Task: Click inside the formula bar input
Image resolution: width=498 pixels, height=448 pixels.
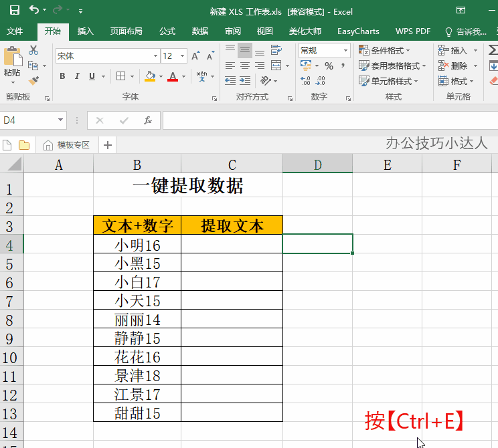Action: coord(330,120)
